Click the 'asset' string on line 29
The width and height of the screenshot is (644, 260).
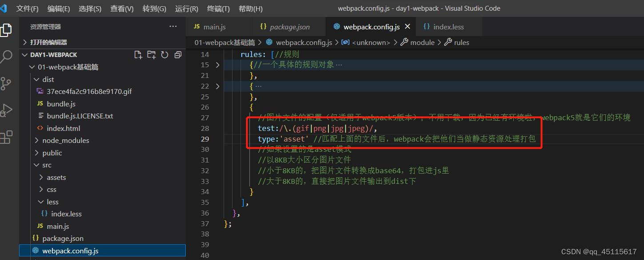tap(294, 139)
